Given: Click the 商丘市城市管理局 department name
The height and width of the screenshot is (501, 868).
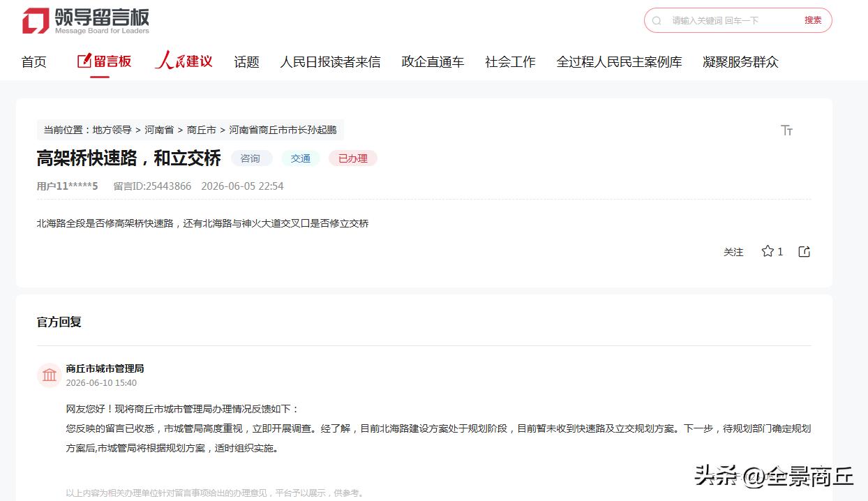Looking at the screenshot, I should [x=105, y=368].
